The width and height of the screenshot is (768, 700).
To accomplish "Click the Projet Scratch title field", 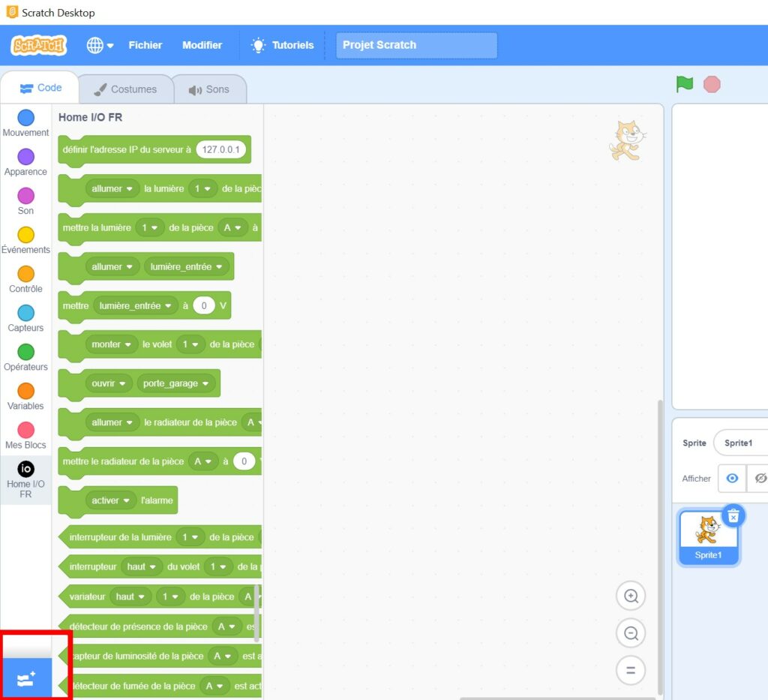I will click(416, 45).
